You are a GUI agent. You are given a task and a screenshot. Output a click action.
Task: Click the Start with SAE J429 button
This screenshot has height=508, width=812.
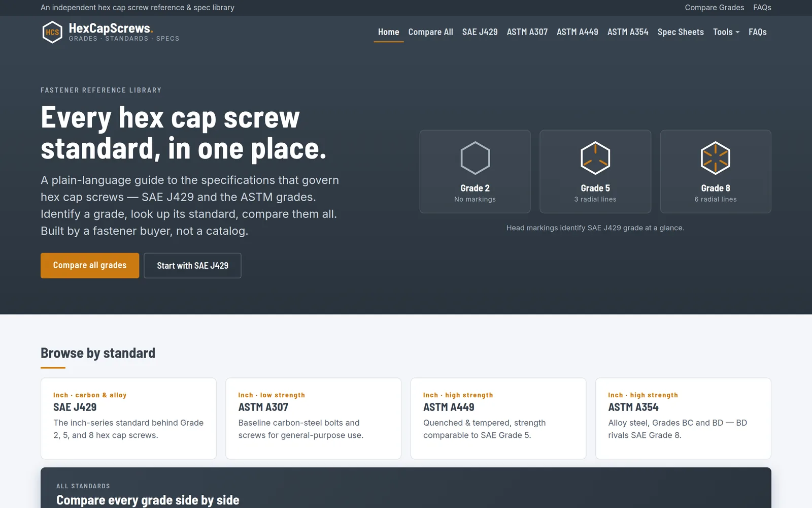pyautogui.click(x=192, y=265)
